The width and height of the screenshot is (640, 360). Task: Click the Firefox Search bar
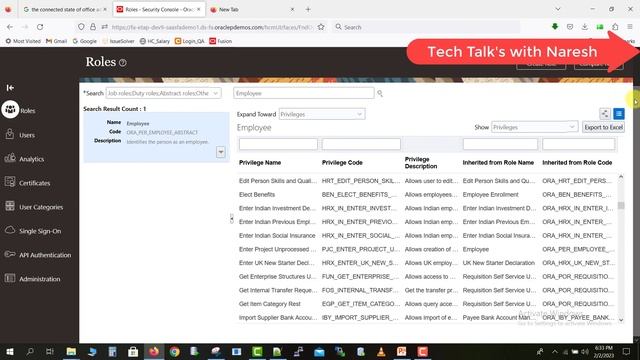pos(426,27)
